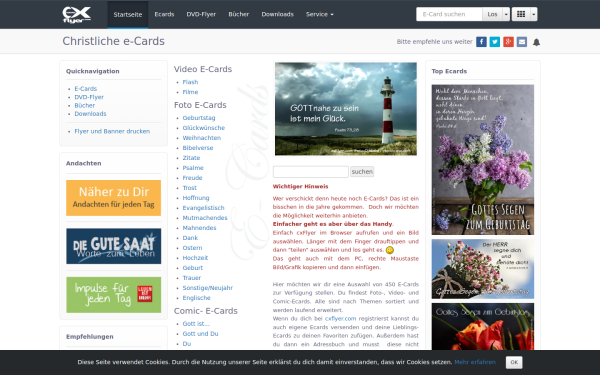Open Gott ist... comic link
Image resolution: width=600 pixels, height=375 pixels.
tap(196, 324)
